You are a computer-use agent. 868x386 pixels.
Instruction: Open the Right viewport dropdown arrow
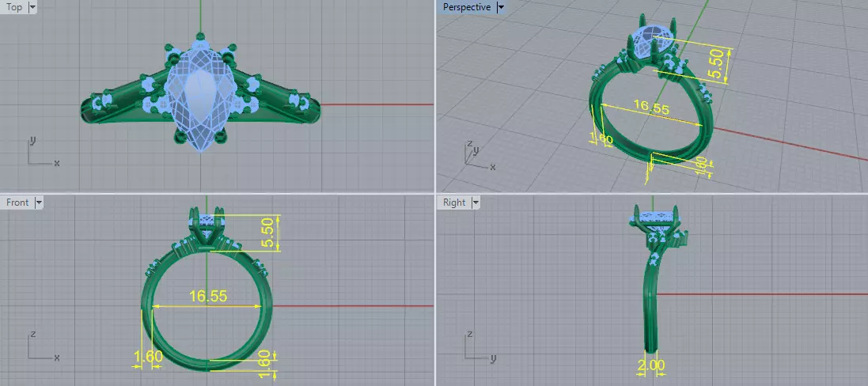coord(475,202)
